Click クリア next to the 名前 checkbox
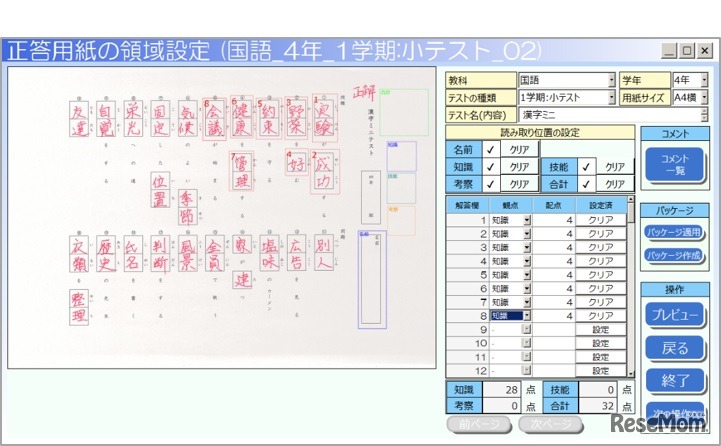Screen dimensions: 721x446 (519, 149)
